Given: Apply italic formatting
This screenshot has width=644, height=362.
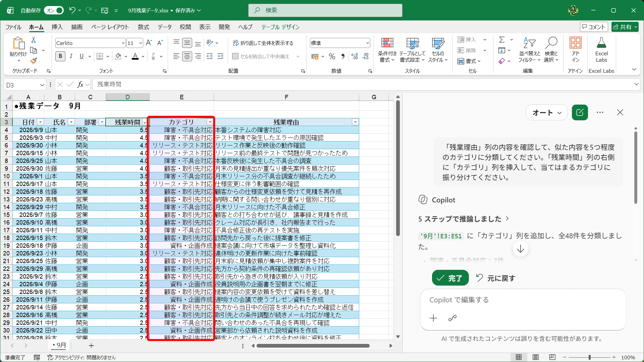Looking at the screenshot, I should tap(71, 56).
